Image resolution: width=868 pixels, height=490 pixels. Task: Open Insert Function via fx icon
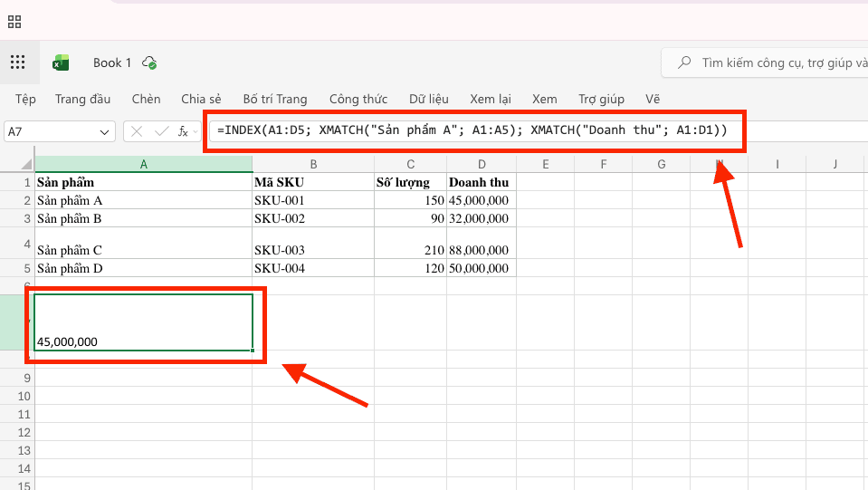click(183, 131)
